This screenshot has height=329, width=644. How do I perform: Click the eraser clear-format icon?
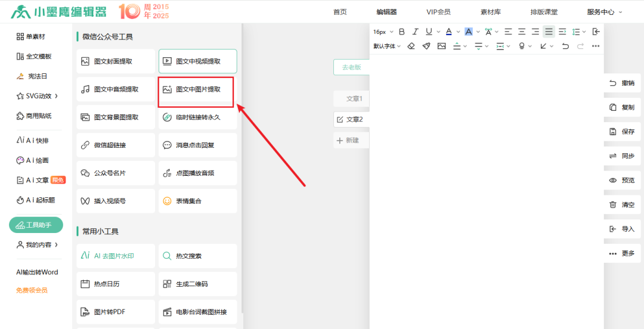[411, 46]
